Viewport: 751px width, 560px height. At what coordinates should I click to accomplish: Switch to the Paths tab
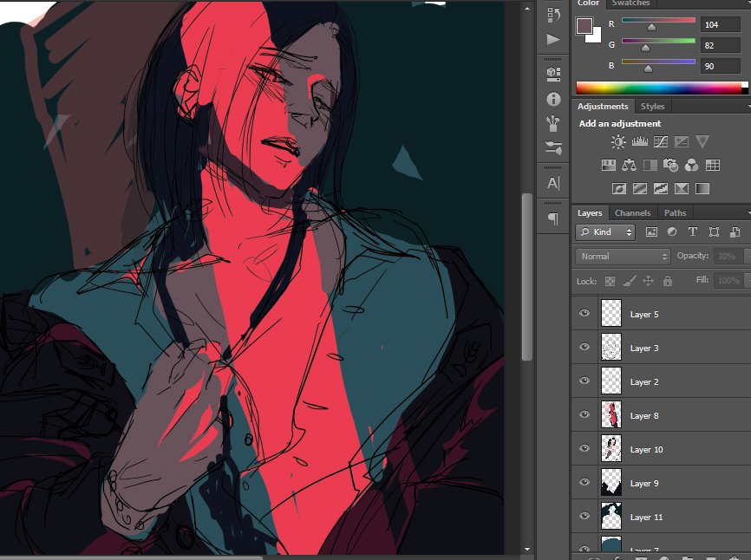pos(675,213)
